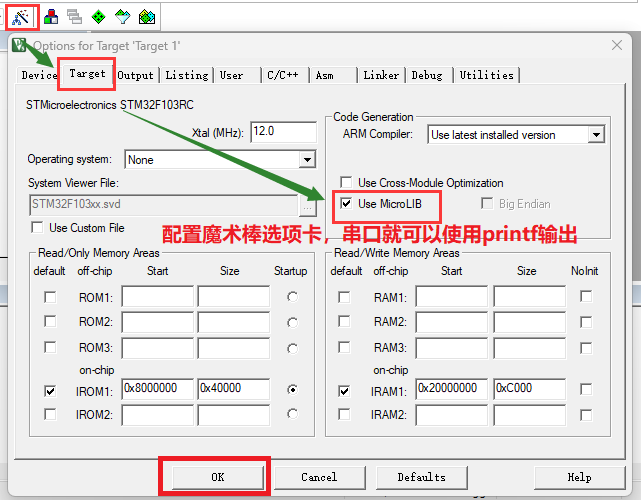
Task: Open Options for Target magic wand icon
Action: (21, 17)
